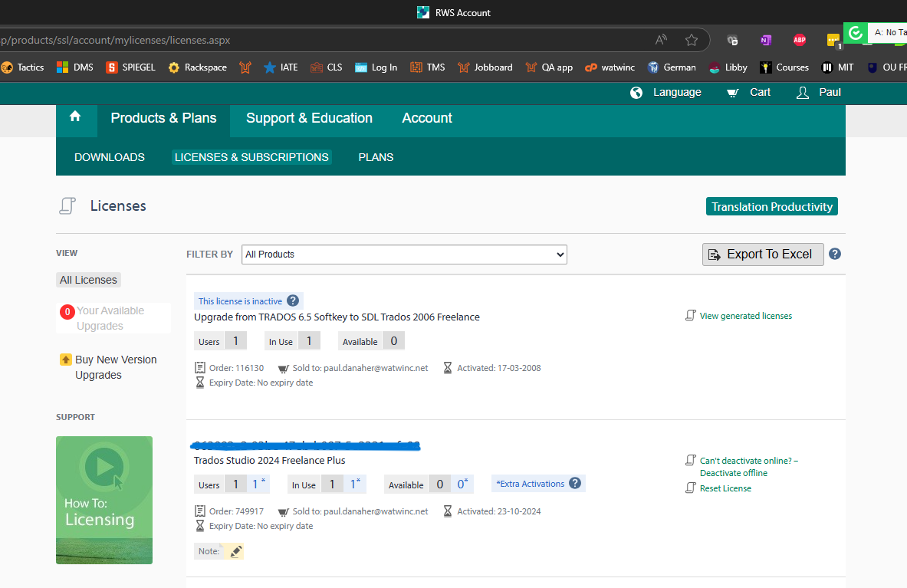Edit the license Note with pencil icon
Image resolution: width=907 pixels, height=588 pixels.
point(235,551)
